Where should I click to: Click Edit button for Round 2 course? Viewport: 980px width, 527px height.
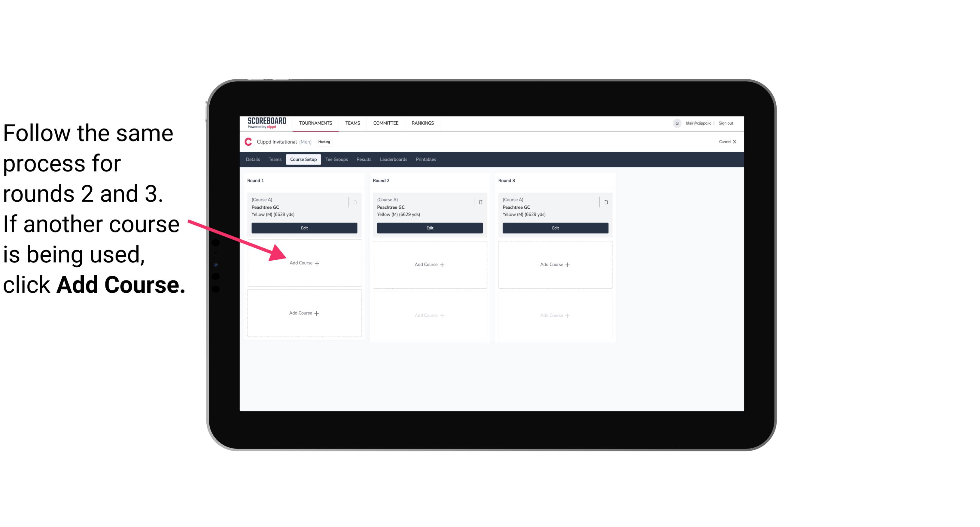coord(428,228)
